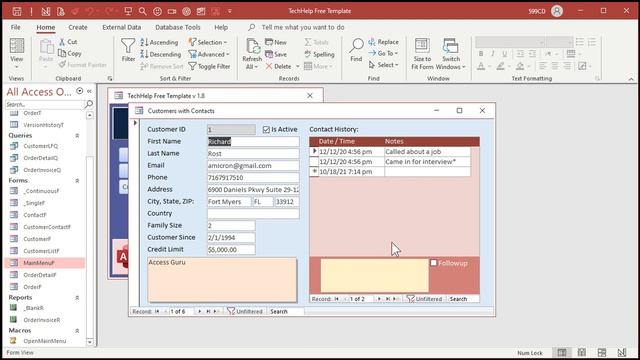Open the Go To dropdown
The width and height of the screenshot is (640, 360).
pos(383,53)
